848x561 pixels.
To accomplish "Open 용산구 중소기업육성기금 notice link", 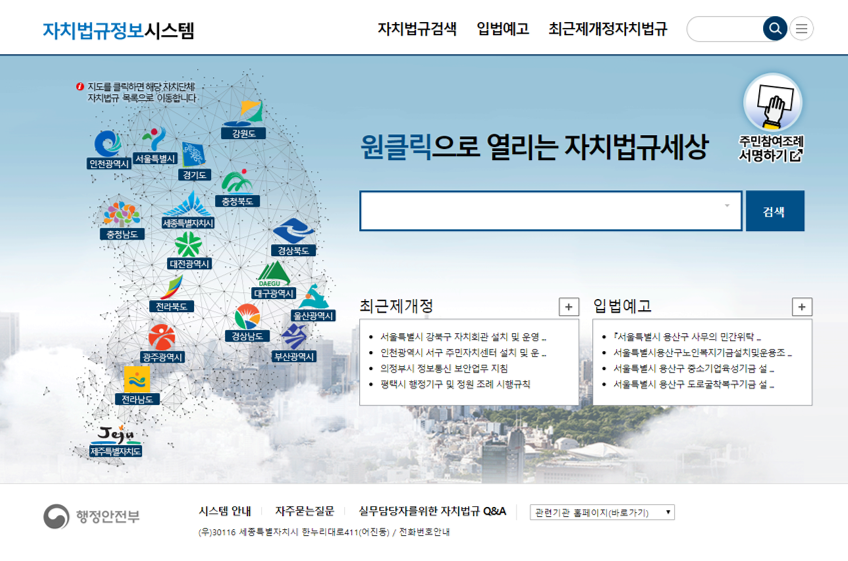I will (x=694, y=368).
